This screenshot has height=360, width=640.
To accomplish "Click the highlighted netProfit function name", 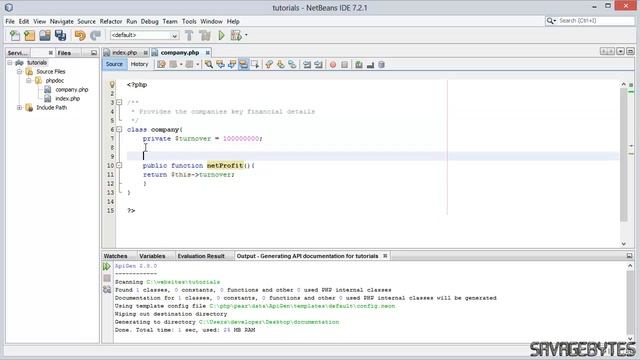I will coord(225,165).
